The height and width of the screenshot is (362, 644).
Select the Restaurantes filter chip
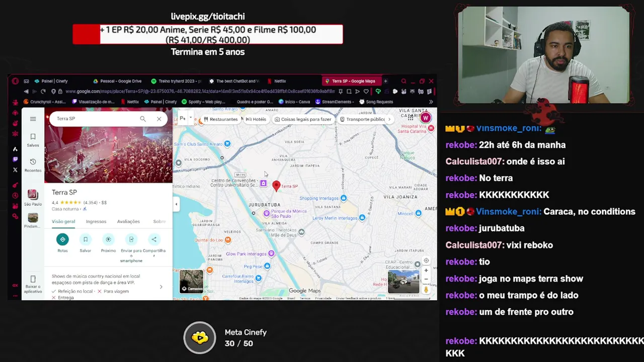point(220,119)
